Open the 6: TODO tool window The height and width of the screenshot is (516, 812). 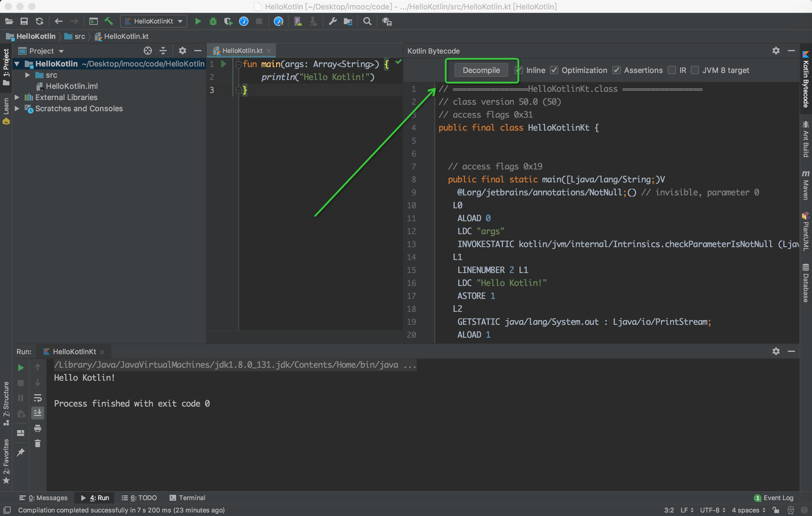point(139,498)
